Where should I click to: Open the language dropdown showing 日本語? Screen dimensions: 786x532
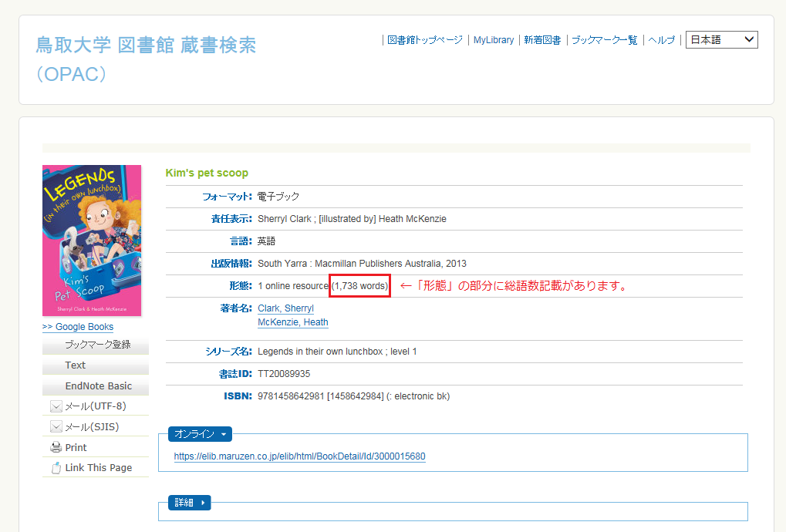[721, 40]
